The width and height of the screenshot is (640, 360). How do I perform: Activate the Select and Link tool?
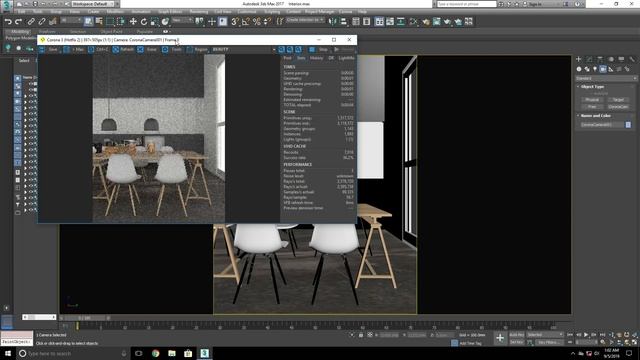click(x=31, y=21)
